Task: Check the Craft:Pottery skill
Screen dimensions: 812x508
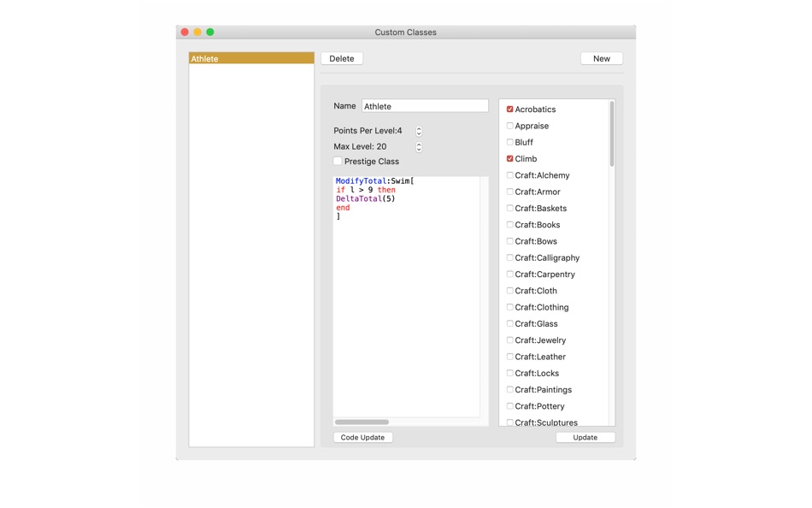Action: (509, 406)
